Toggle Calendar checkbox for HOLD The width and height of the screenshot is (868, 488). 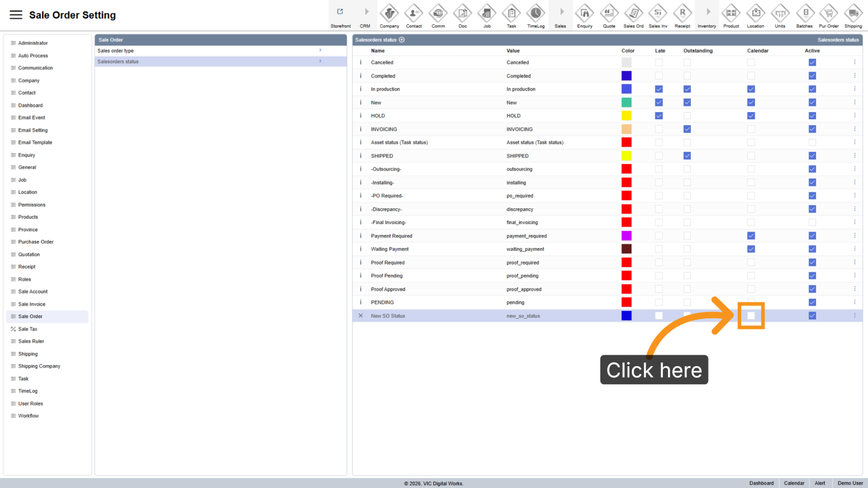pyautogui.click(x=751, y=116)
